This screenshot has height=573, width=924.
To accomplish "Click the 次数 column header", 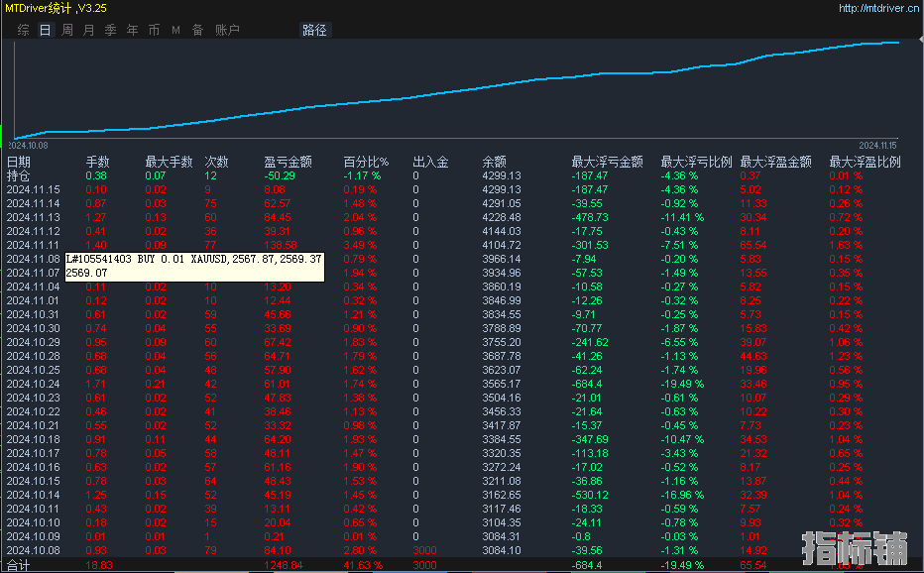I will point(216,163).
